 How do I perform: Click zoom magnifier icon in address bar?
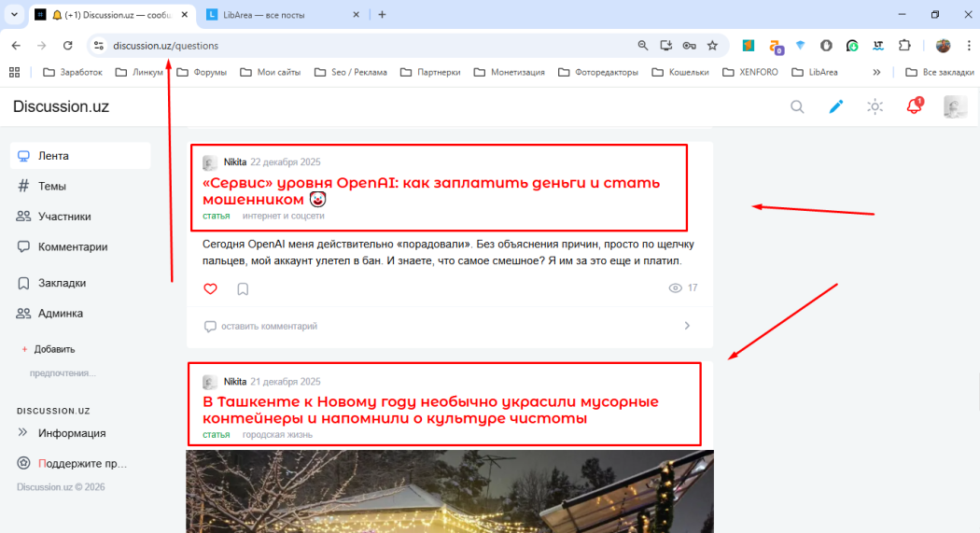[x=642, y=46]
